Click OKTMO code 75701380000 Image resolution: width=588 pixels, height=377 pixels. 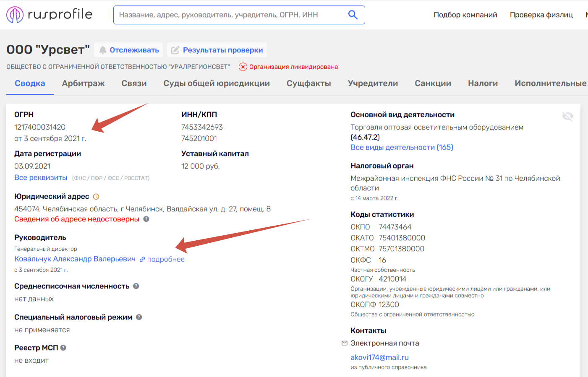coord(402,249)
